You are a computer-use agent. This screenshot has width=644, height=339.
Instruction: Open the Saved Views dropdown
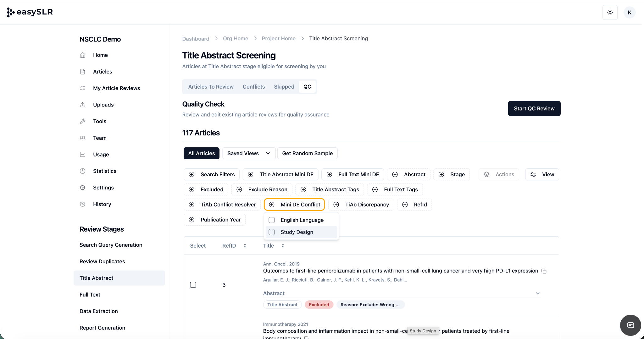coord(248,153)
